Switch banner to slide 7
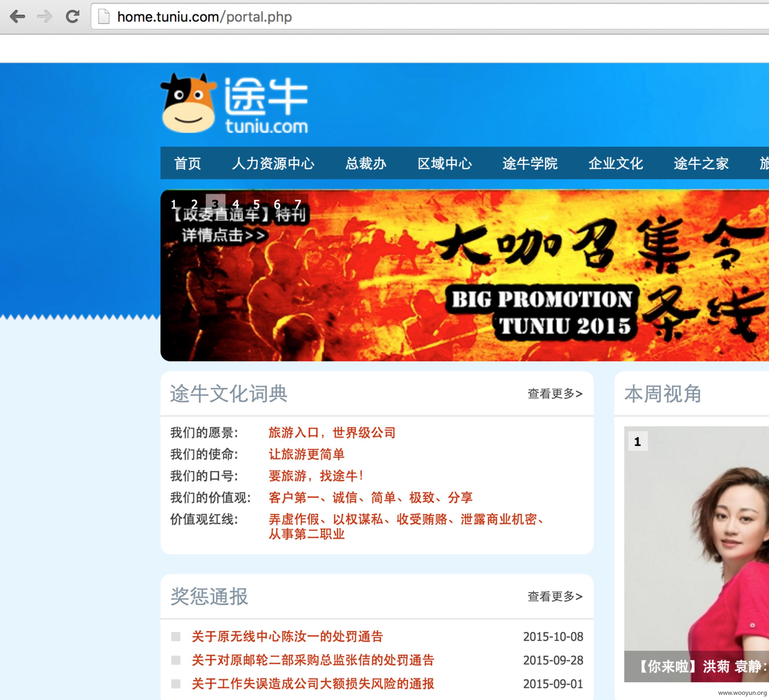 point(298,204)
